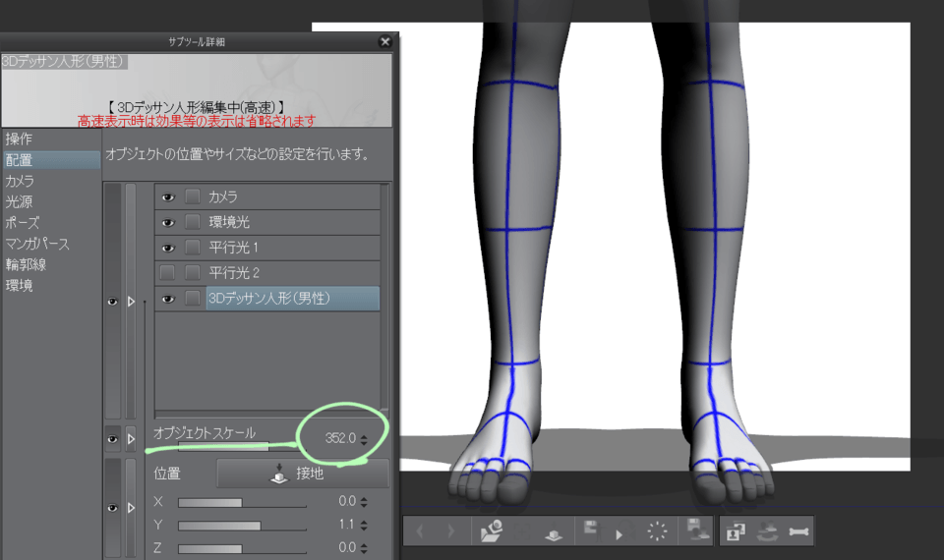The height and width of the screenshot is (560, 944).
Task: Check the lock box beside 3Dデッサン人形(男性)
Action: [x=193, y=299]
